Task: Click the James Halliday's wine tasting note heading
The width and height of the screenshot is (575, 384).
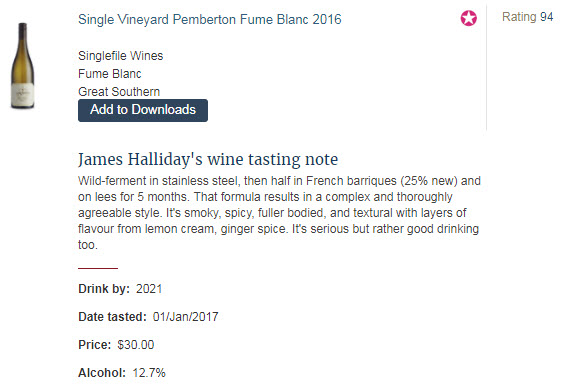Action: [208, 159]
